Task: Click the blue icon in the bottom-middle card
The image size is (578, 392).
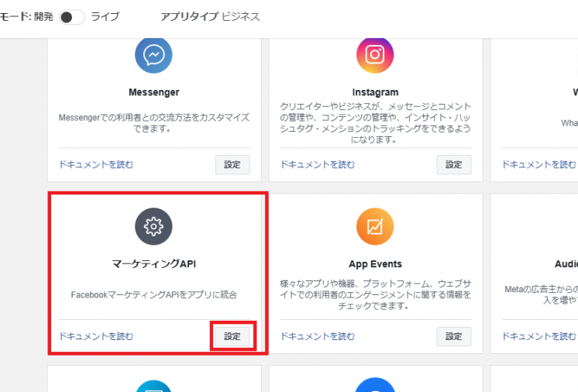Action: [375, 385]
